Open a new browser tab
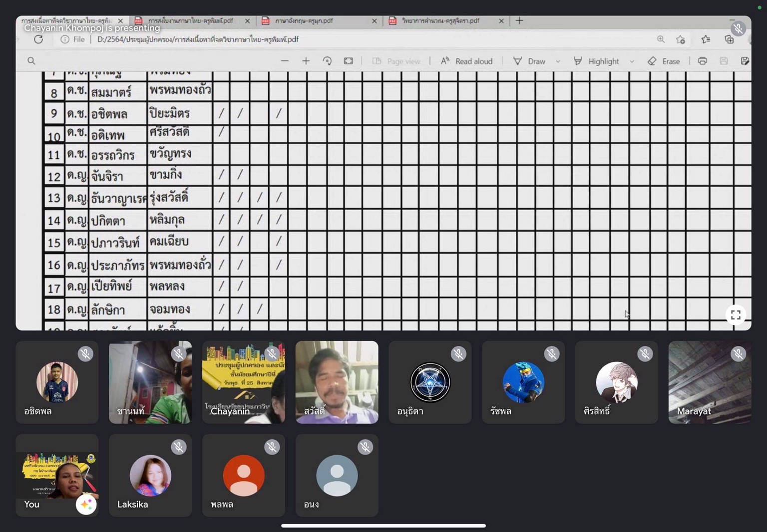 pyautogui.click(x=519, y=20)
